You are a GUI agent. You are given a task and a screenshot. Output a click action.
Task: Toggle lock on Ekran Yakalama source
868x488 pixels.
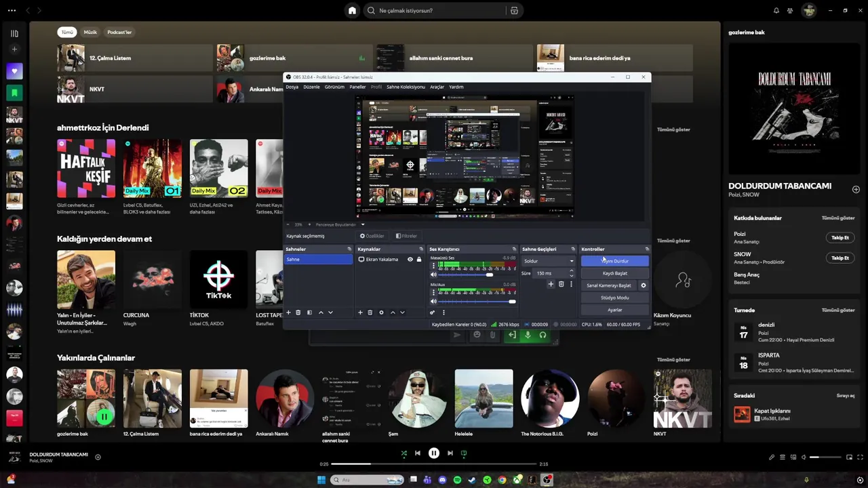[x=418, y=260]
